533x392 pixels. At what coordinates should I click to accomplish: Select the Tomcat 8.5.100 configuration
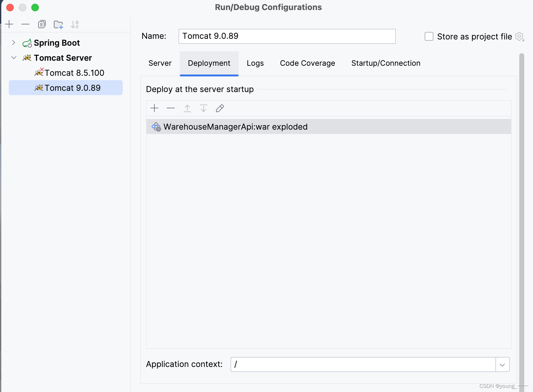[66, 73]
